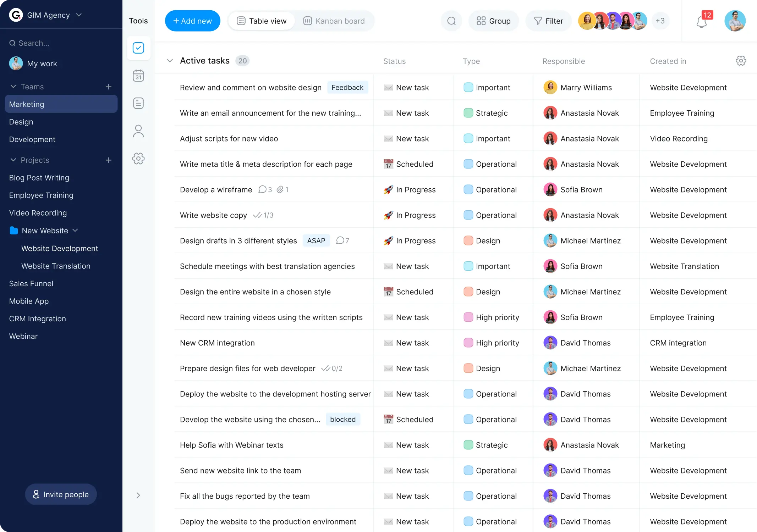Image resolution: width=757 pixels, height=532 pixels.
Task: Click the search magnifier icon
Action: coord(452,21)
